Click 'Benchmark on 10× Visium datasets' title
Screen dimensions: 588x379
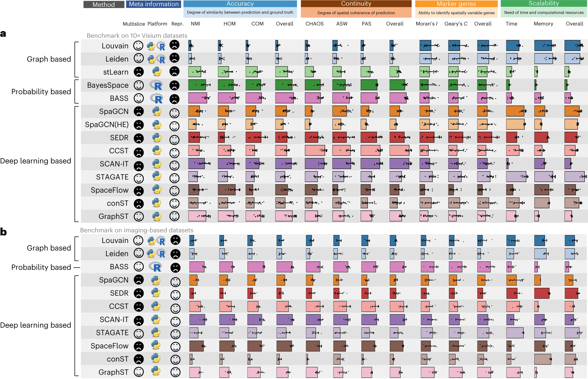click(137, 36)
